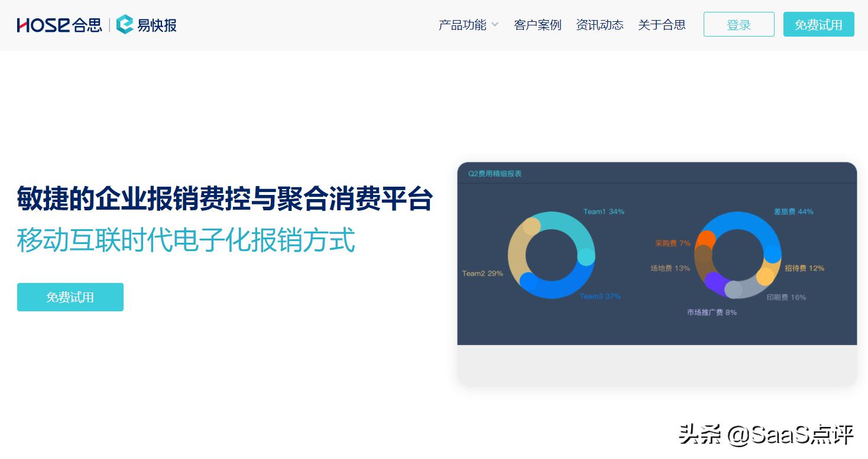Expand the chevron beside 产品功能
Viewport: 868px width, 459px height.
click(495, 25)
